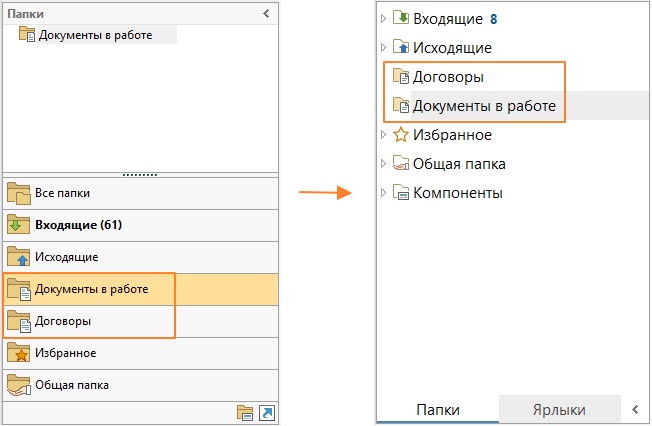Click the folder-settings icon at the left panel bottom
The image size is (652, 426).
pos(245,413)
